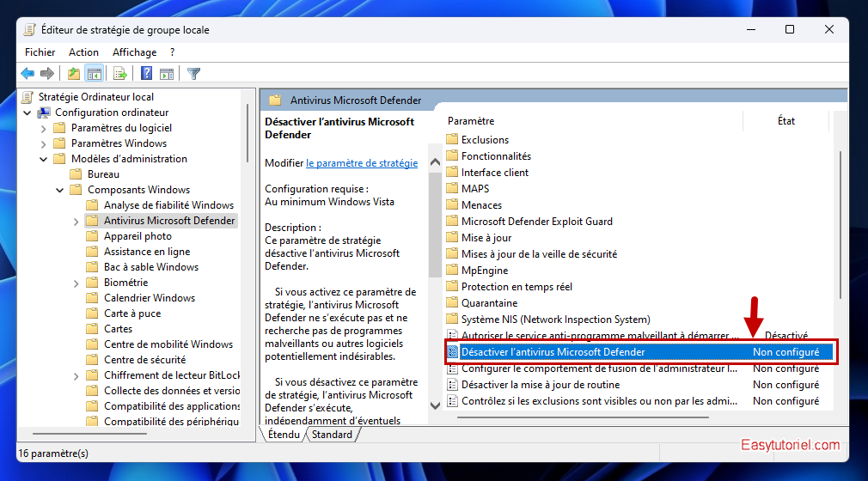Select Protection en temps réel folder
This screenshot has height=481, width=868.
(x=517, y=287)
